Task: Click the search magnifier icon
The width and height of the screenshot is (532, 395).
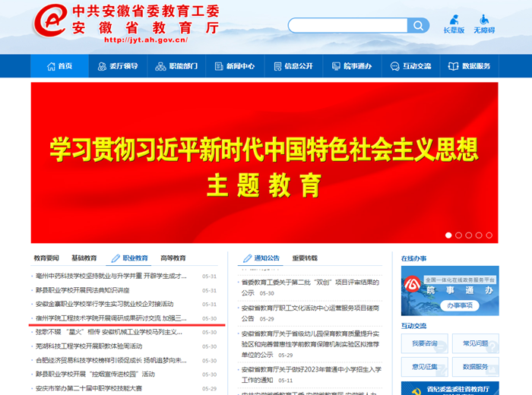Action: 418,26
